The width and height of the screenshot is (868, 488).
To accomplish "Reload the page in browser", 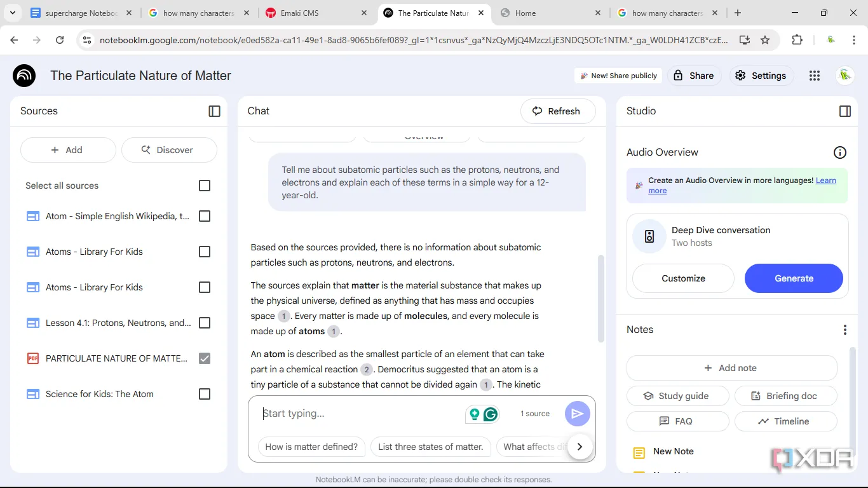I will [60, 40].
